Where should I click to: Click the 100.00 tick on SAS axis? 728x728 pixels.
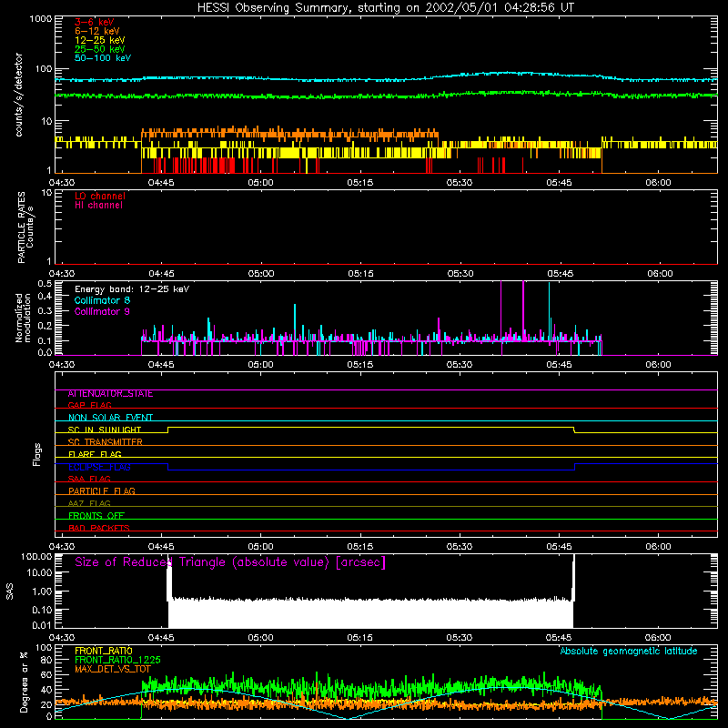tap(36, 556)
